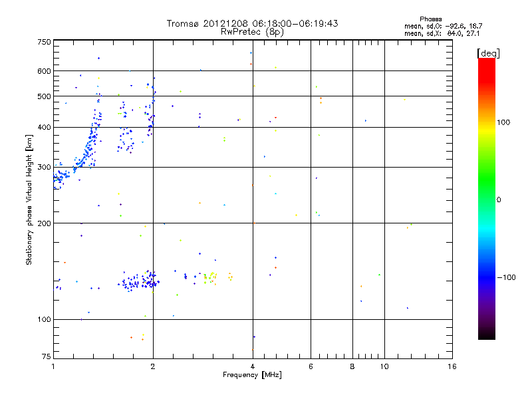Click the rainbow phase colorbar

coord(487,198)
